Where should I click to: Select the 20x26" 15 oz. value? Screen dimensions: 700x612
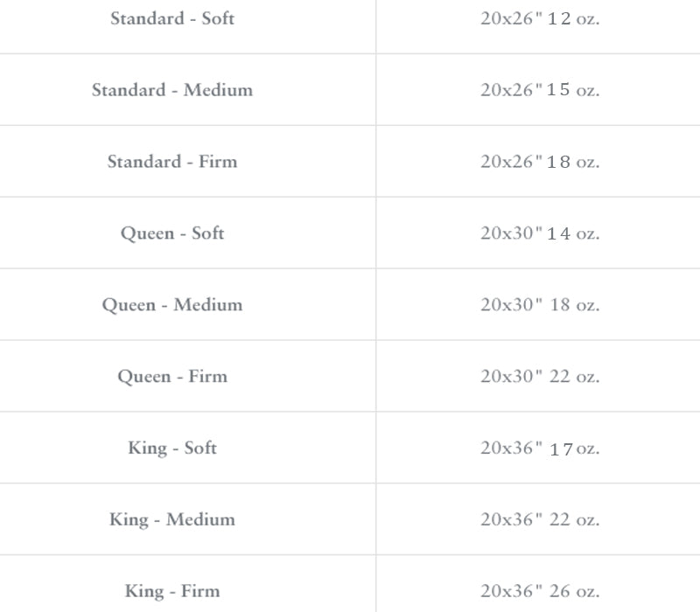coord(540,90)
